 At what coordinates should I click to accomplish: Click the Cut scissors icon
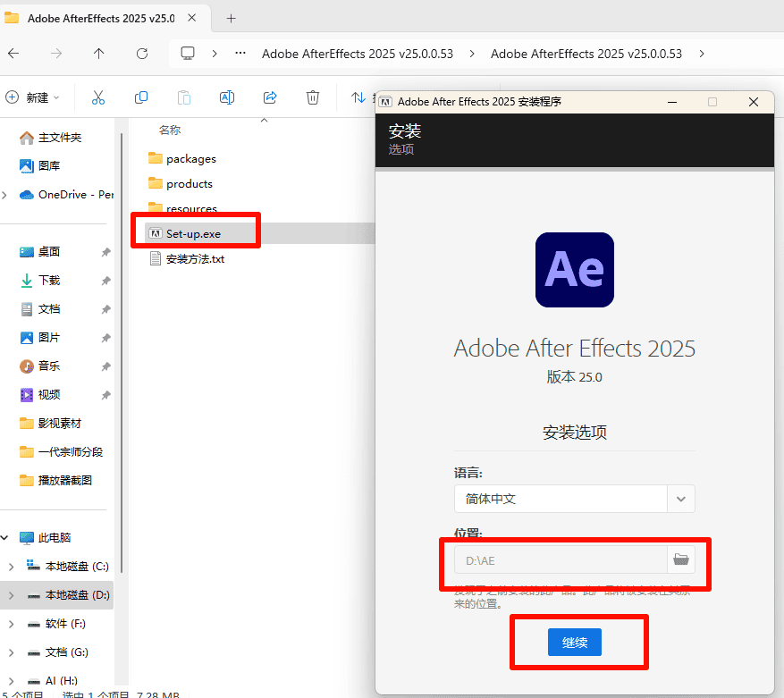click(98, 97)
